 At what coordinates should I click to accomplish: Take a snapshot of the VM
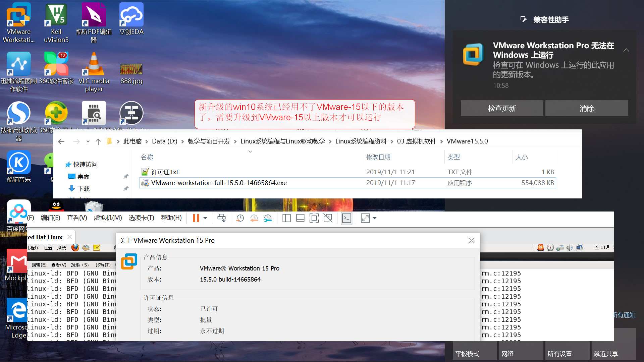(240, 218)
